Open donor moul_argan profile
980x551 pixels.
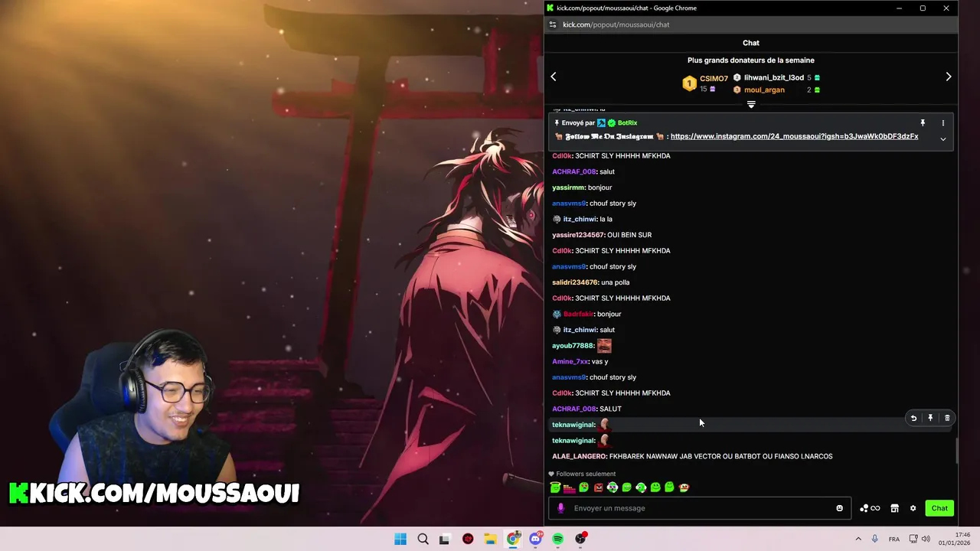click(x=764, y=90)
